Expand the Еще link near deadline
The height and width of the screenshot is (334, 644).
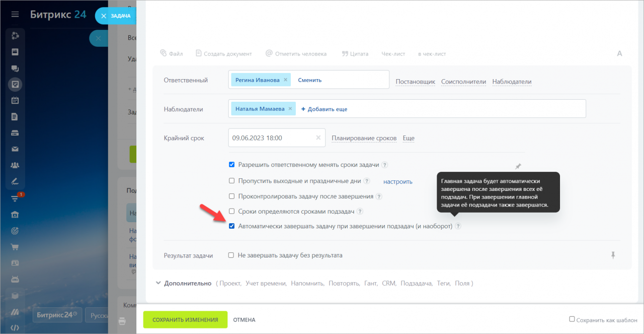(409, 138)
